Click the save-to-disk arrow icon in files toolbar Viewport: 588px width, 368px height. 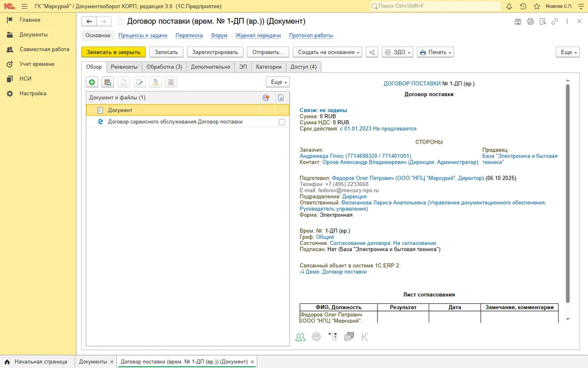pyautogui.click(x=155, y=82)
